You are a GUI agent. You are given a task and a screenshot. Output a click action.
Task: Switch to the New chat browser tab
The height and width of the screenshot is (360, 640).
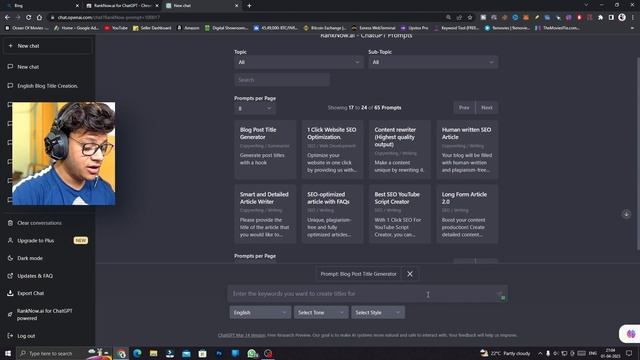(x=202, y=6)
